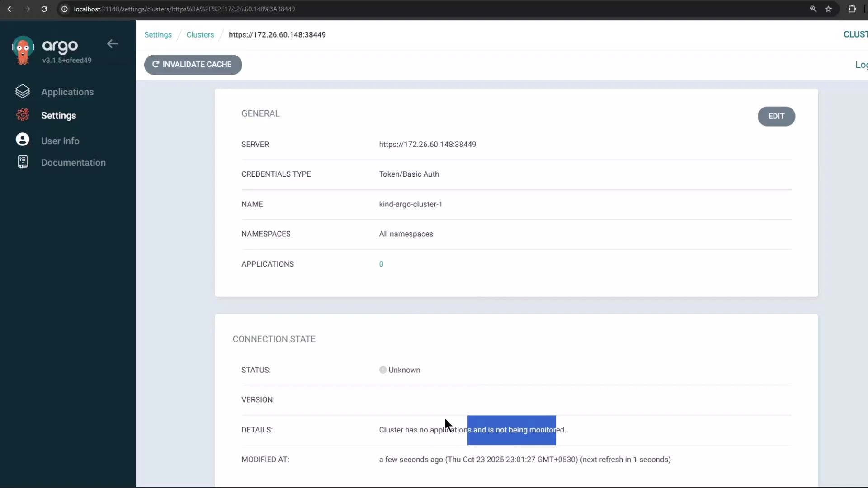The width and height of the screenshot is (868, 488).
Task: Select the Settings gear icon in sidebar
Action: click(x=22, y=115)
